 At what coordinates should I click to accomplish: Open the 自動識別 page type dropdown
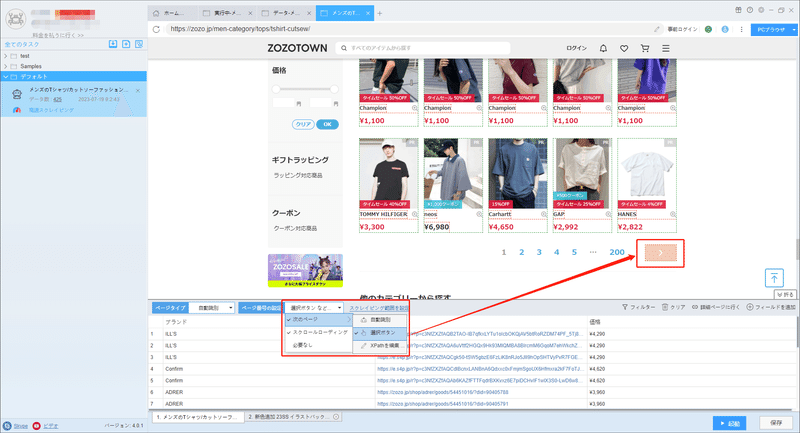pos(212,308)
